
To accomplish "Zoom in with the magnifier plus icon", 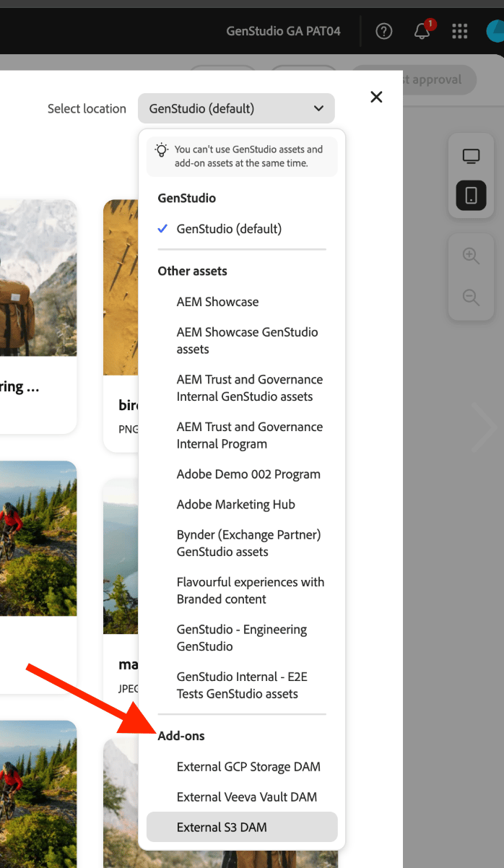I will pyautogui.click(x=472, y=256).
